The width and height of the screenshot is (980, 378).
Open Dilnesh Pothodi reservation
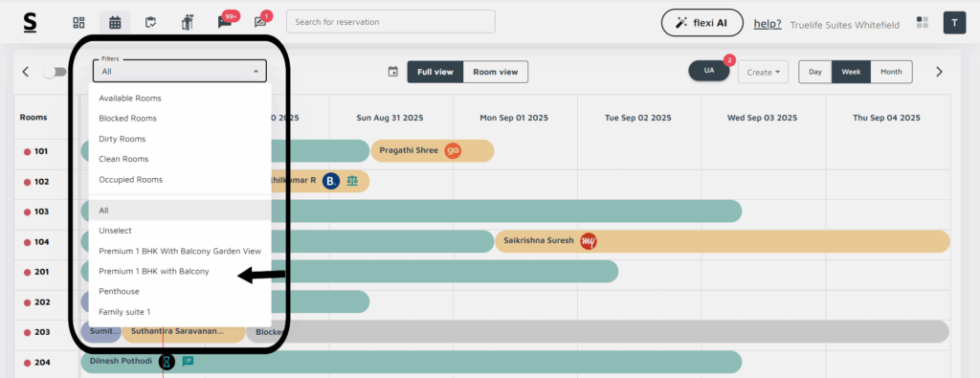point(412,362)
